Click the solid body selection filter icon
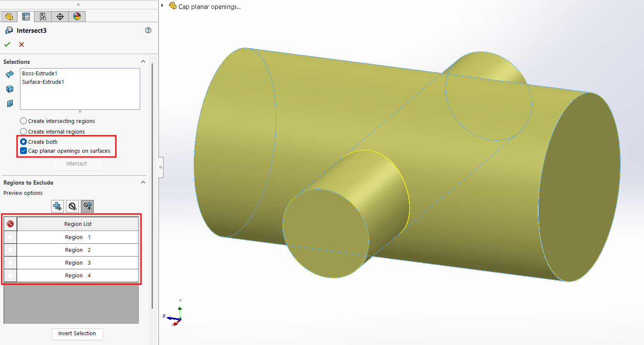Image resolution: width=644 pixels, height=345 pixels. coord(10,89)
